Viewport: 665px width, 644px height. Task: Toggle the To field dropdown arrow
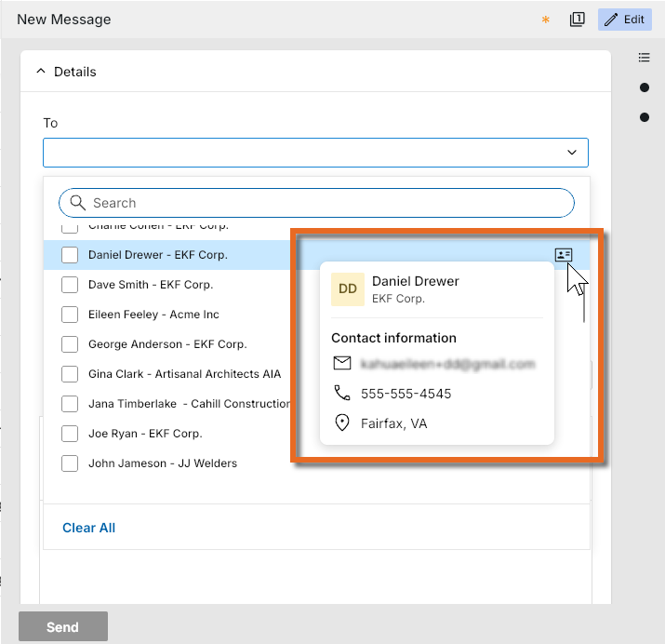coord(572,153)
